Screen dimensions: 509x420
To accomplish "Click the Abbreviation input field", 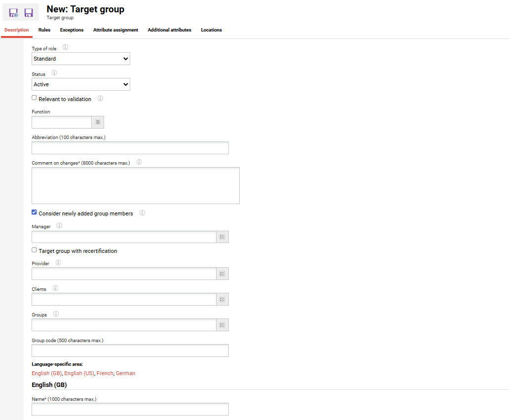I will 130,147.
